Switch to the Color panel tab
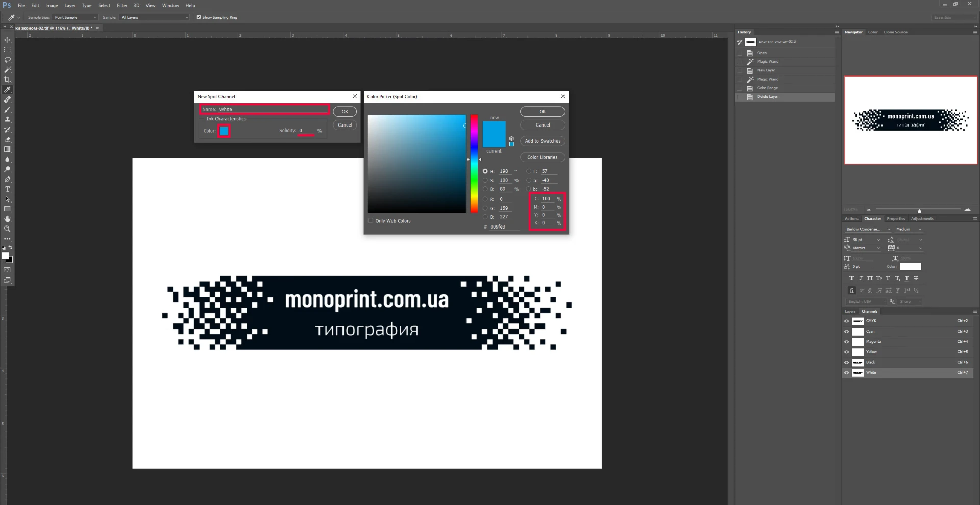Image resolution: width=980 pixels, height=505 pixels. pyautogui.click(x=873, y=32)
